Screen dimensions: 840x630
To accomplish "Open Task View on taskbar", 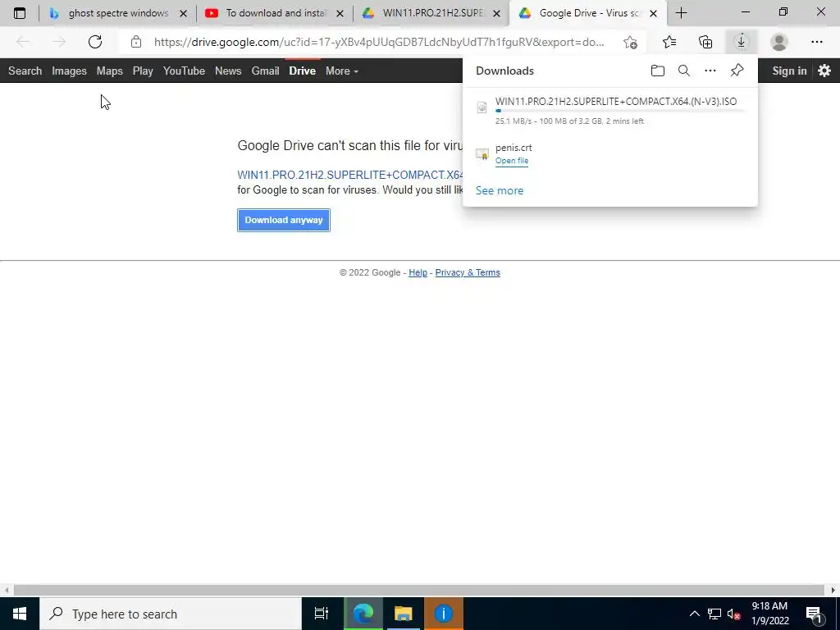I will pos(322,614).
